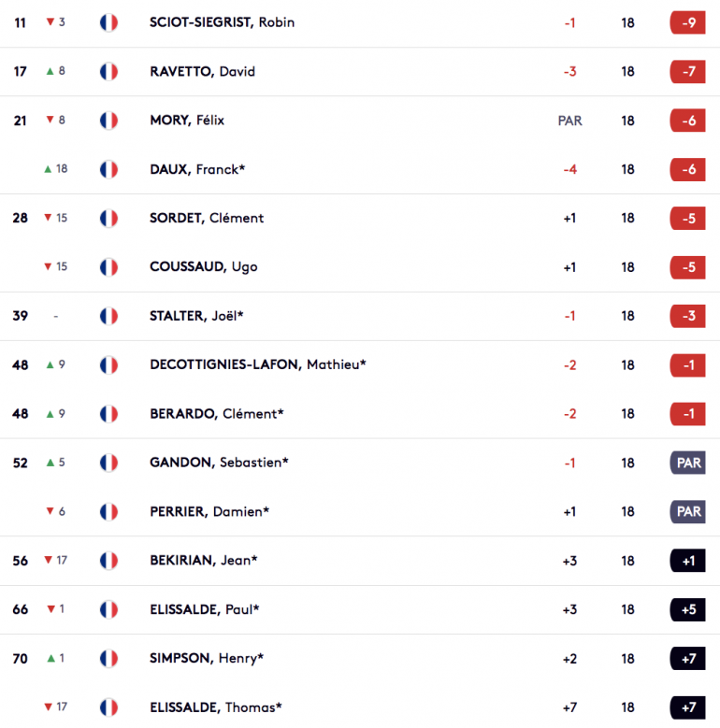This screenshot has height=728, width=720.
Task: Click the PAR total badge for GANDON
Action: click(x=687, y=463)
